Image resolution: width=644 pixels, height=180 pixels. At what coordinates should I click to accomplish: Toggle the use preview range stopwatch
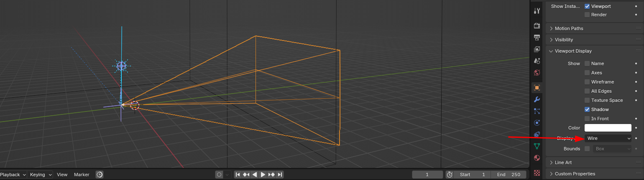[x=450, y=175]
